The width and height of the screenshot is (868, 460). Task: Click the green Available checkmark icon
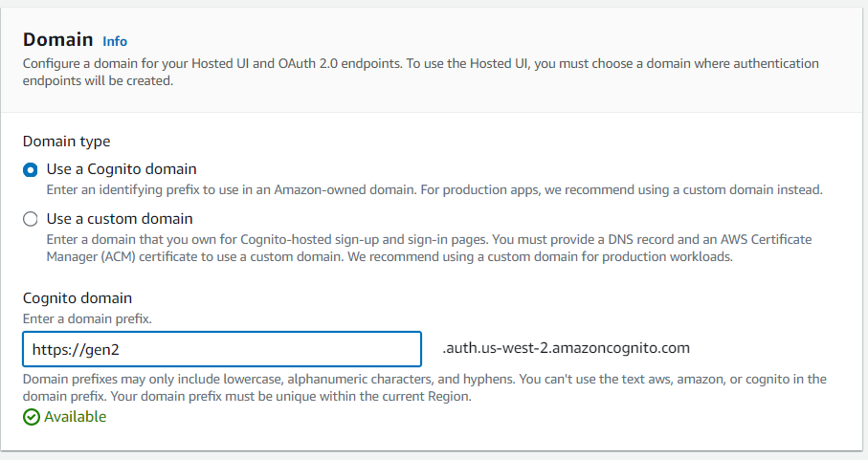pos(32,417)
